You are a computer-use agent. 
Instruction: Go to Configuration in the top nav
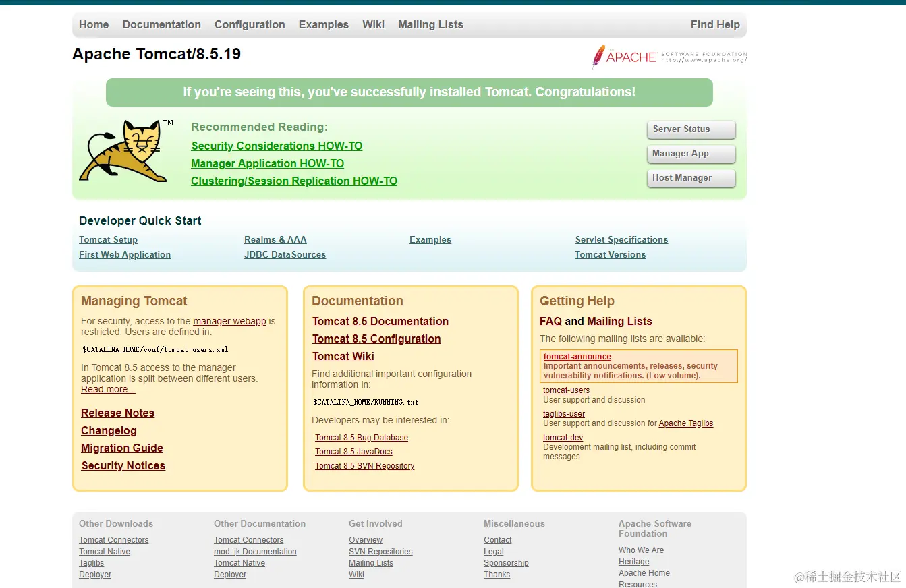click(250, 24)
